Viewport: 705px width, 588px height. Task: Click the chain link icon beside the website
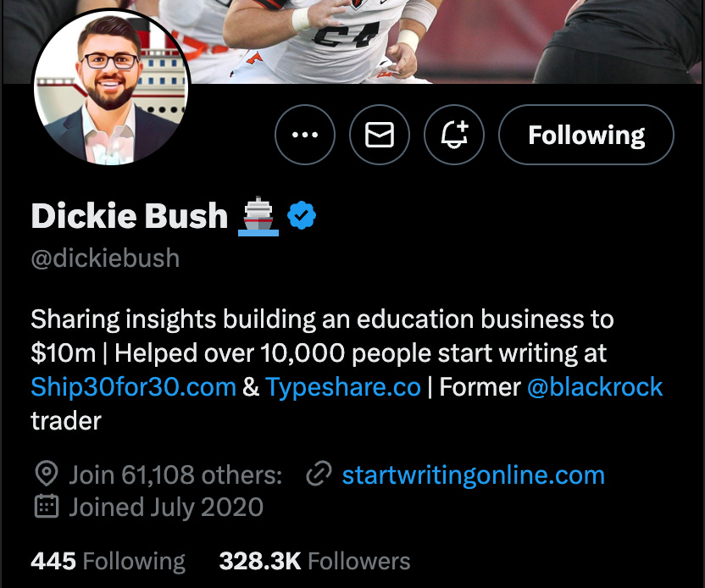[319, 474]
